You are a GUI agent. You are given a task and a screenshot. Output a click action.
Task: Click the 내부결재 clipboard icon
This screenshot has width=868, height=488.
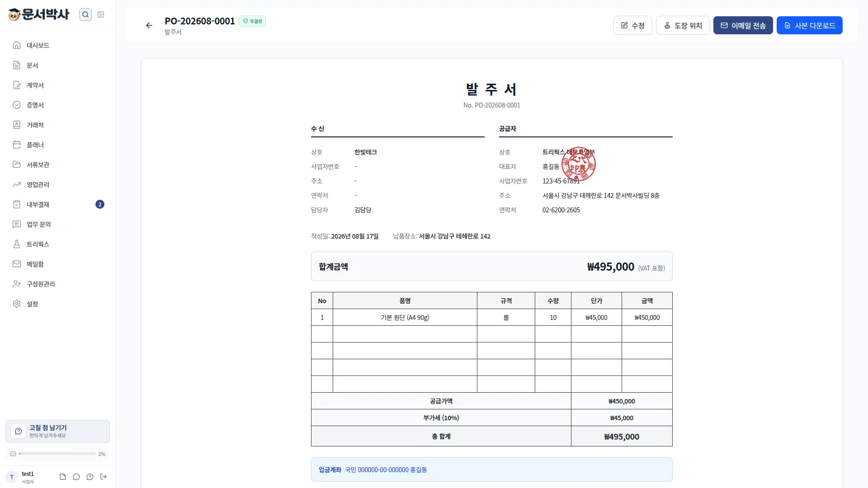[x=17, y=204]
